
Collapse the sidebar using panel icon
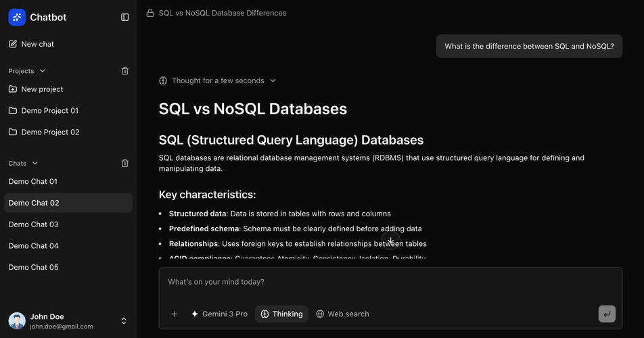pyautogui.click(x=125, y=18)
